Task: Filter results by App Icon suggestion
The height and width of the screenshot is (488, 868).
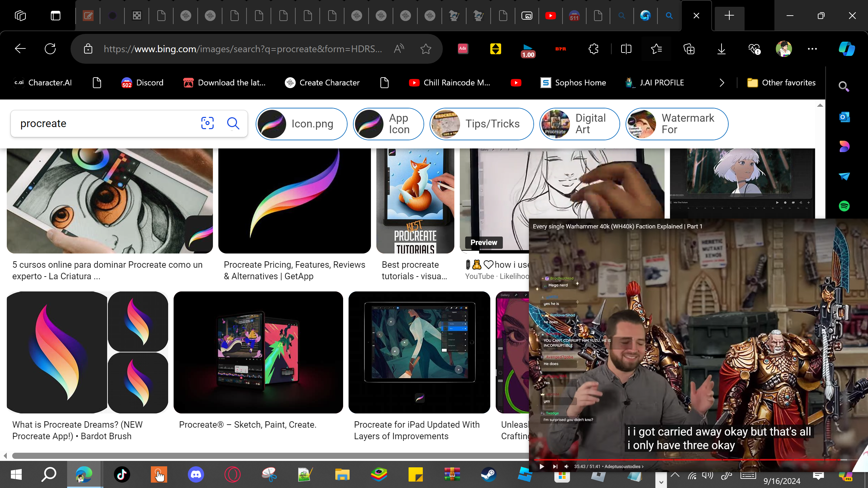Action: (x=388, y=124)
